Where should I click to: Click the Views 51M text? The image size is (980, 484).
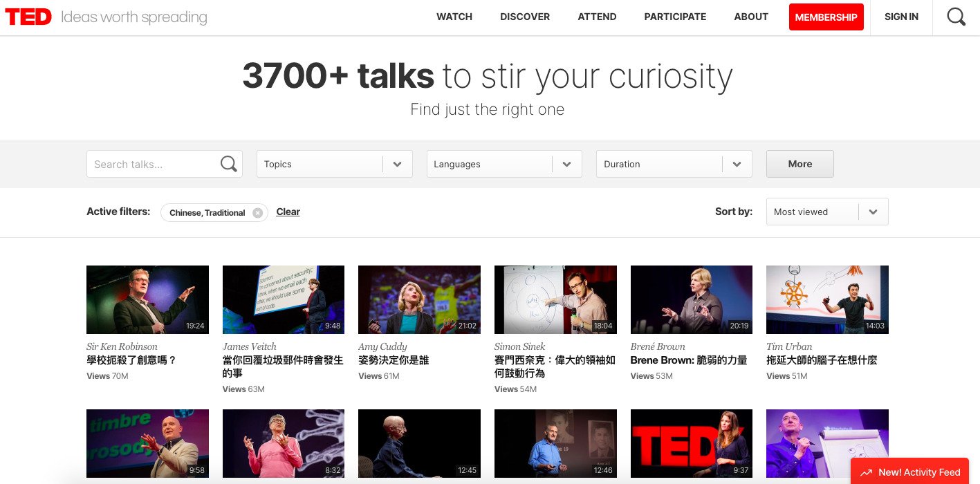[787, 376]
